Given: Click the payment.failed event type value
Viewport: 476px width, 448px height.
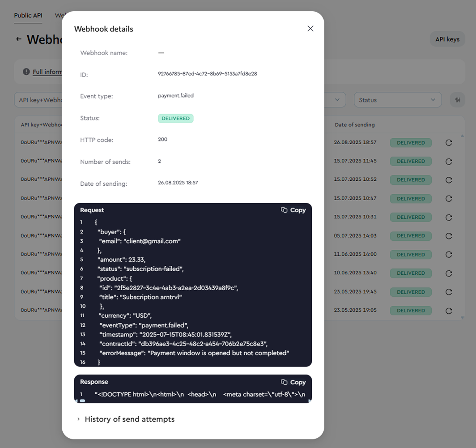Looking at the screenshot, I should [x=176, y=96].
